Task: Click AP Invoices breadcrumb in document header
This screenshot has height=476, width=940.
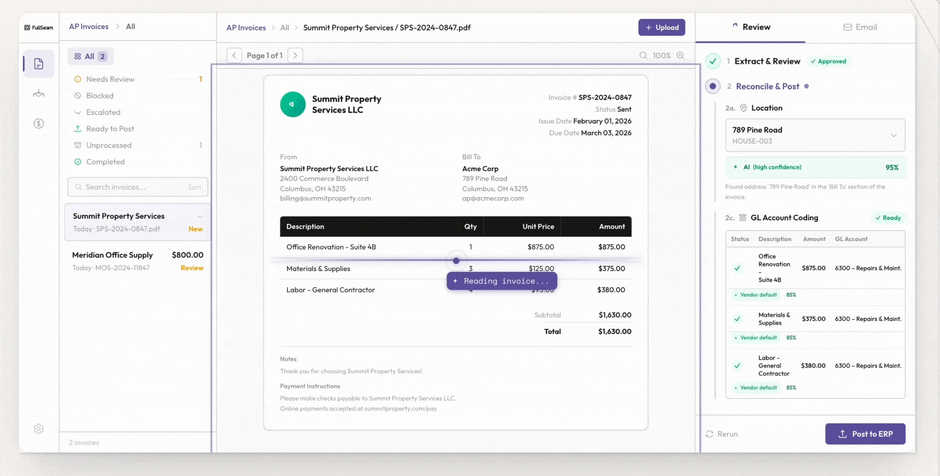Action: tap(246, 28)
